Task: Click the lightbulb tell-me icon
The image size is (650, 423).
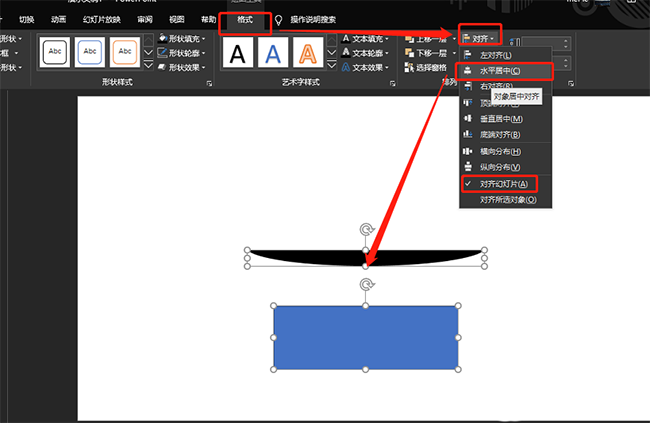Action: (x=279, y=20)
